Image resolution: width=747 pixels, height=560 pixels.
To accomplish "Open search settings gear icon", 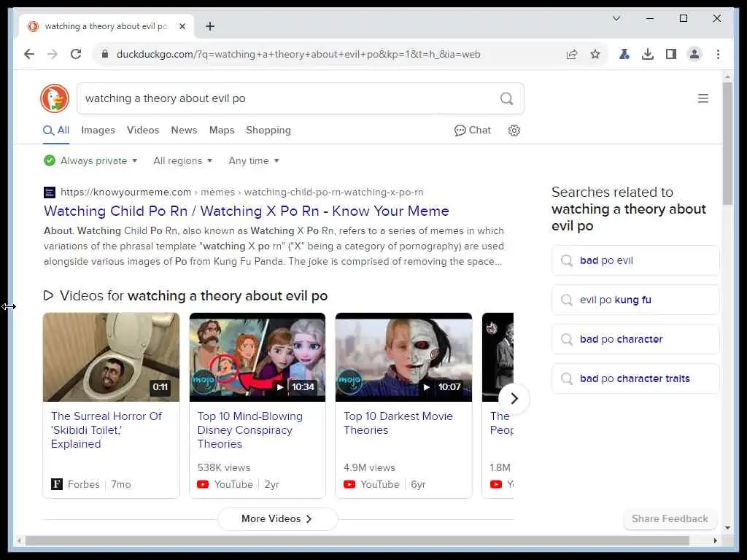I will pyautogui.click(x=514, y=131).
